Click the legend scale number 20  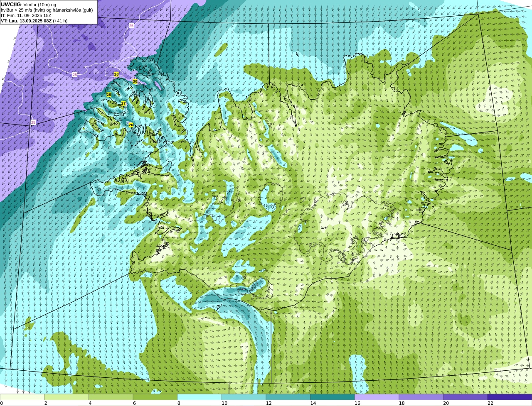point(446,403)
